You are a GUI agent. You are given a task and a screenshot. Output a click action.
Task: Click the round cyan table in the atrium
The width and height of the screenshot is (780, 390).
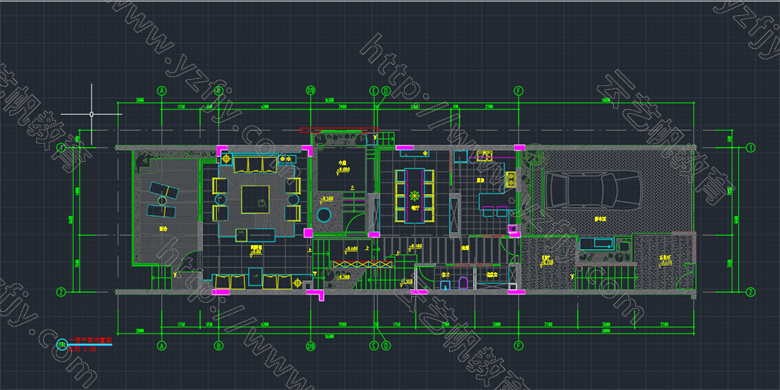tap(324, 216)
